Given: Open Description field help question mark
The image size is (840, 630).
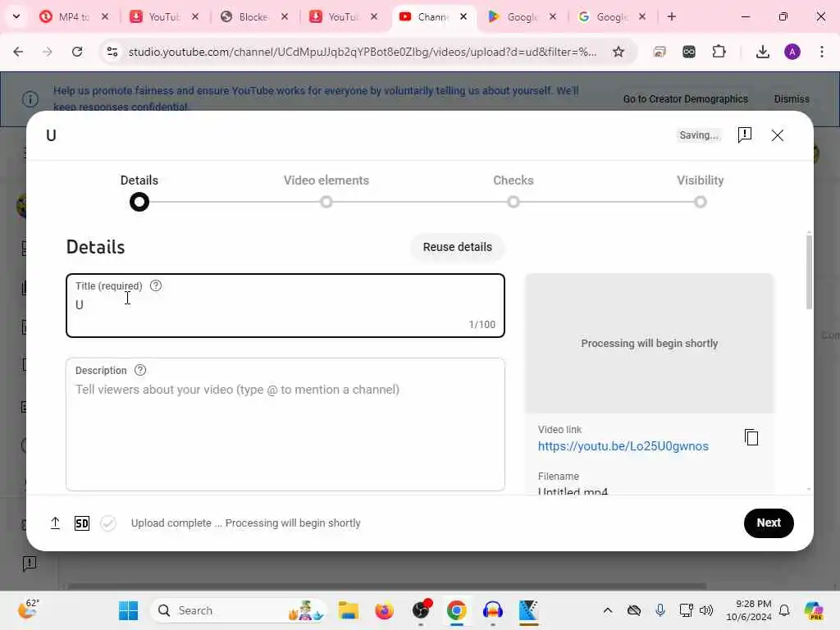Looking at the screenshot, I should [140, 370].
